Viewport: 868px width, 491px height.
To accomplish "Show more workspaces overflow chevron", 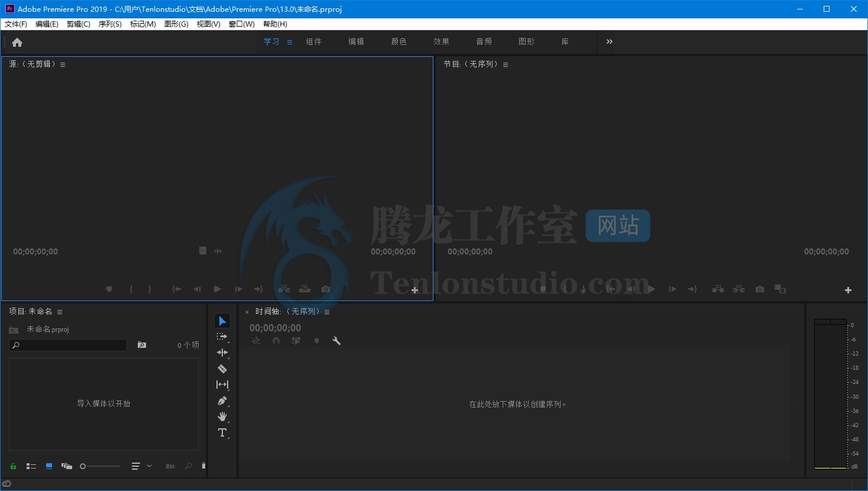I will (610, 41).
